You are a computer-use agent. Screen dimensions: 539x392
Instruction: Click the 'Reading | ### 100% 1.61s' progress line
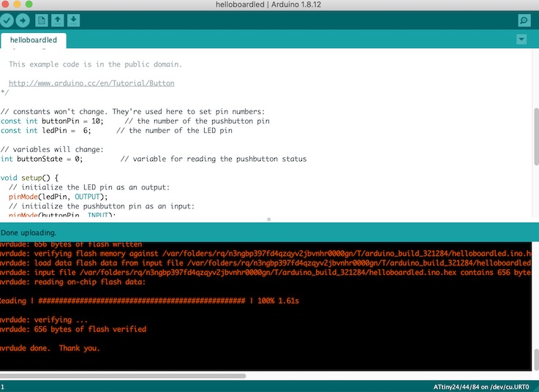pos(149,301)
